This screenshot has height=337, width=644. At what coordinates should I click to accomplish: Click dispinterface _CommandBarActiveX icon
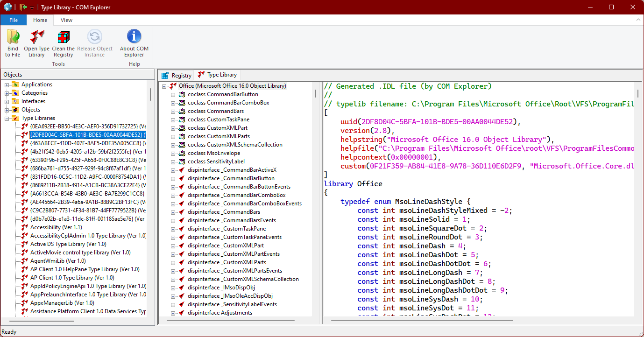pyautogui.click(x=182, y=170)
